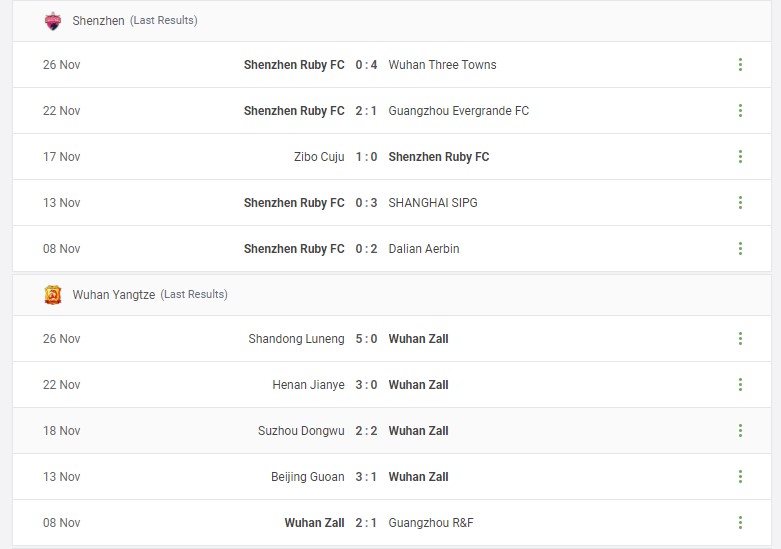
Task: Open three-dot menu for Shandong Luneng match
Action: pyautogui.click(x=740, y=339)
